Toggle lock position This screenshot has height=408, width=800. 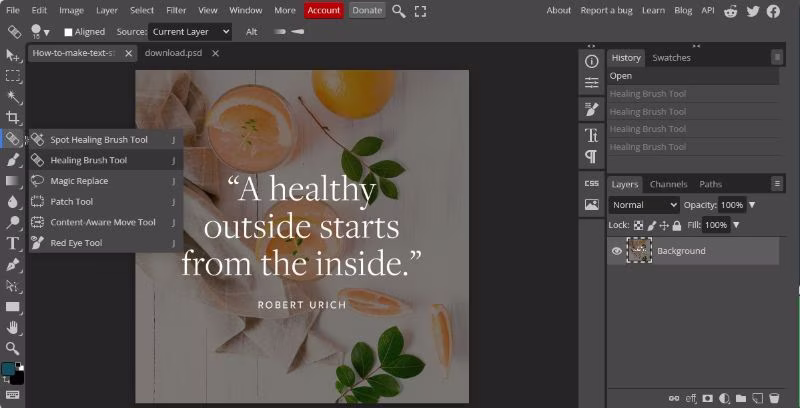pyautogui.click(x=664, y=225)
